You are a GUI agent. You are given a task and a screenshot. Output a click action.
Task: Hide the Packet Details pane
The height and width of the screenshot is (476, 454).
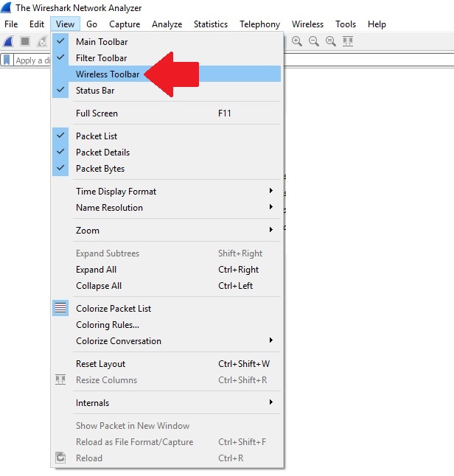pos(166,152)
